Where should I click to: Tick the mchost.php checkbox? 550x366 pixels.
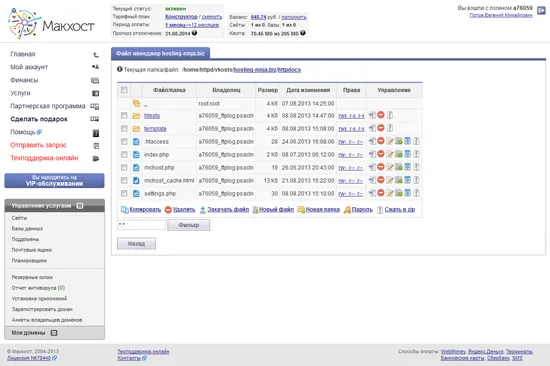124,167
